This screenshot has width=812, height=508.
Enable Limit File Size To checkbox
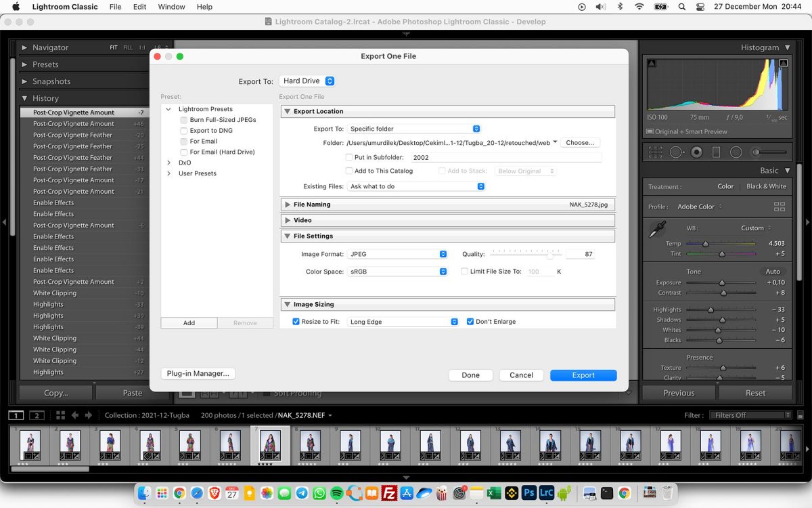pyautogui.click(x=464, y=272)
